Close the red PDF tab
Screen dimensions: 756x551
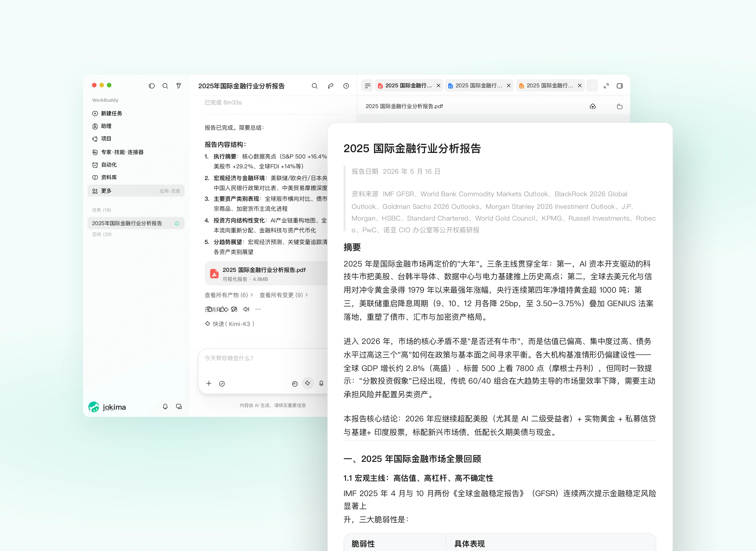[438, 86]
